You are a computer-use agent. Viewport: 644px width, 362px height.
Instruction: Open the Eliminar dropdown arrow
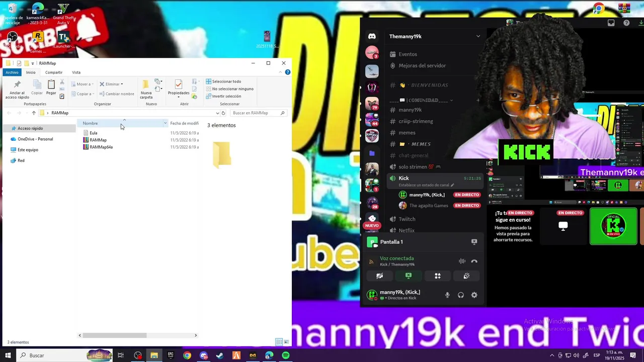tap(122, 84)
